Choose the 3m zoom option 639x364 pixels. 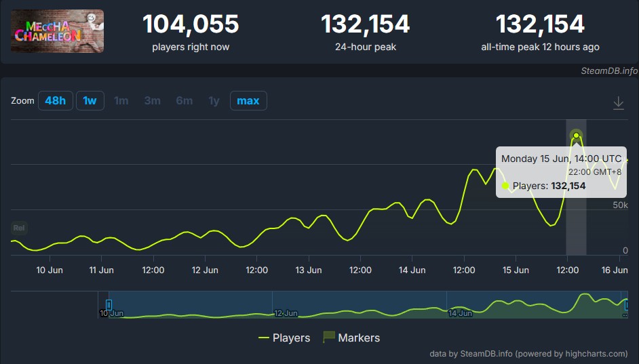click(153, 100)
